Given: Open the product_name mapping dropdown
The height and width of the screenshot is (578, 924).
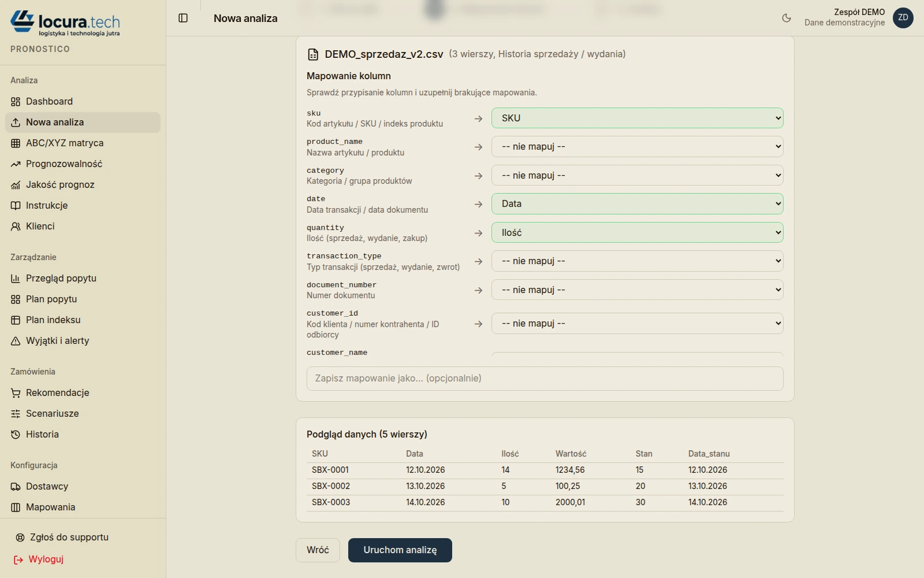Looking at the screenshot, I should pyautogui.click(x=637, y=147).
